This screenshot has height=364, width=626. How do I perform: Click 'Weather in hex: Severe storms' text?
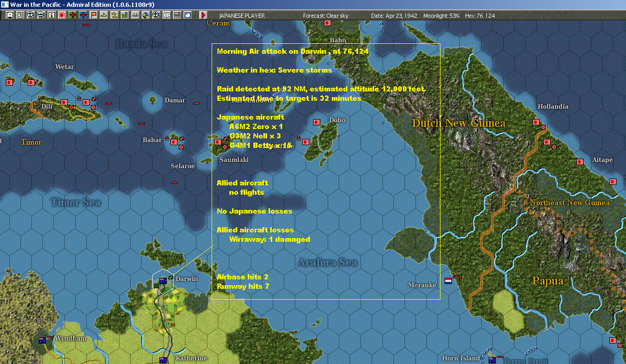pyautogui.click(x=274, y=70)
